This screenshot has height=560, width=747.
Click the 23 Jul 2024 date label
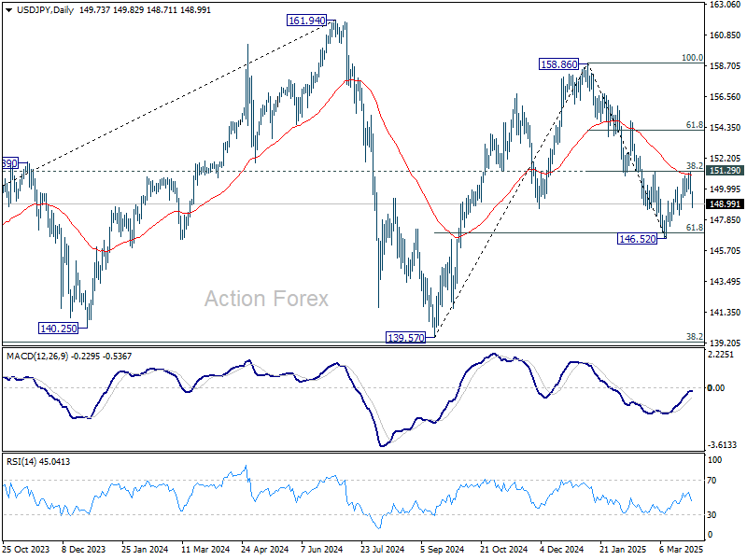pyautogui.click(x=383, y=549)
